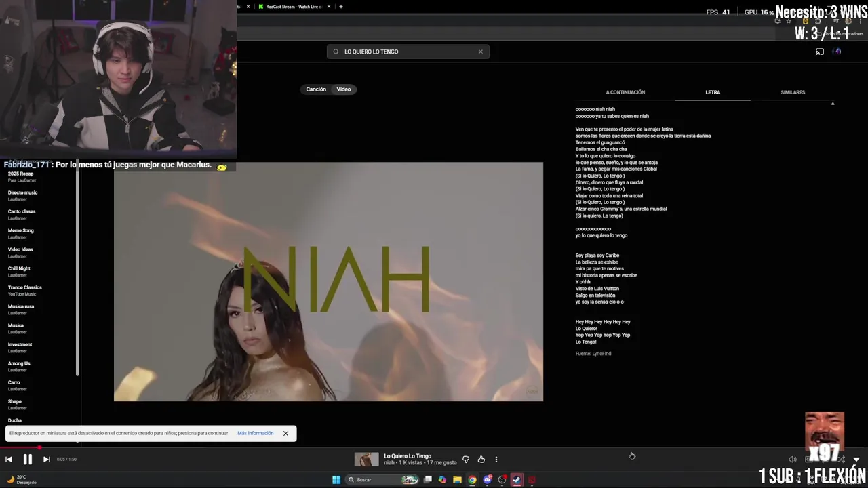The image size is (868, 488).
Task: Open the Windows Start menu
Action: click(x=336, y=480)
